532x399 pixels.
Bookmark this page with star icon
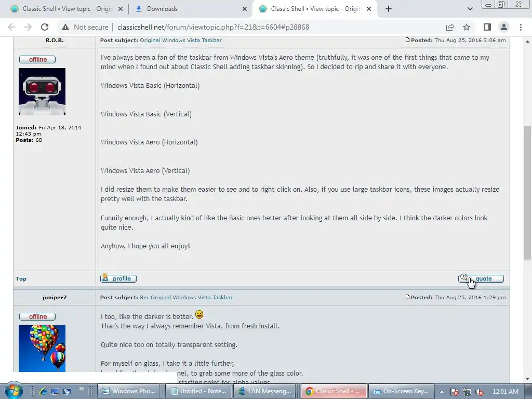[467, 27]
